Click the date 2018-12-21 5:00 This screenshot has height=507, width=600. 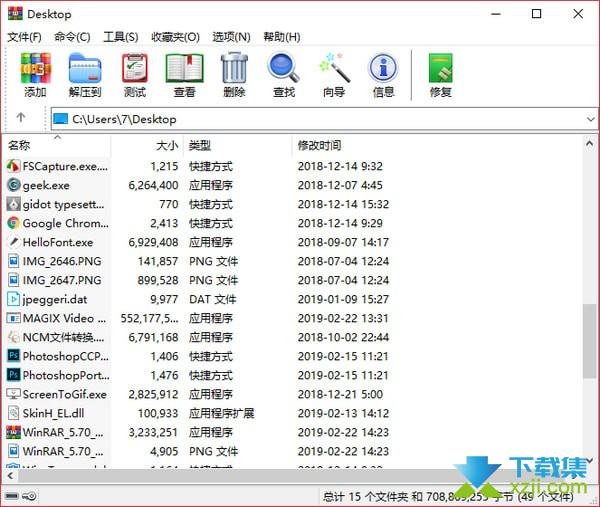coord(340,394)
